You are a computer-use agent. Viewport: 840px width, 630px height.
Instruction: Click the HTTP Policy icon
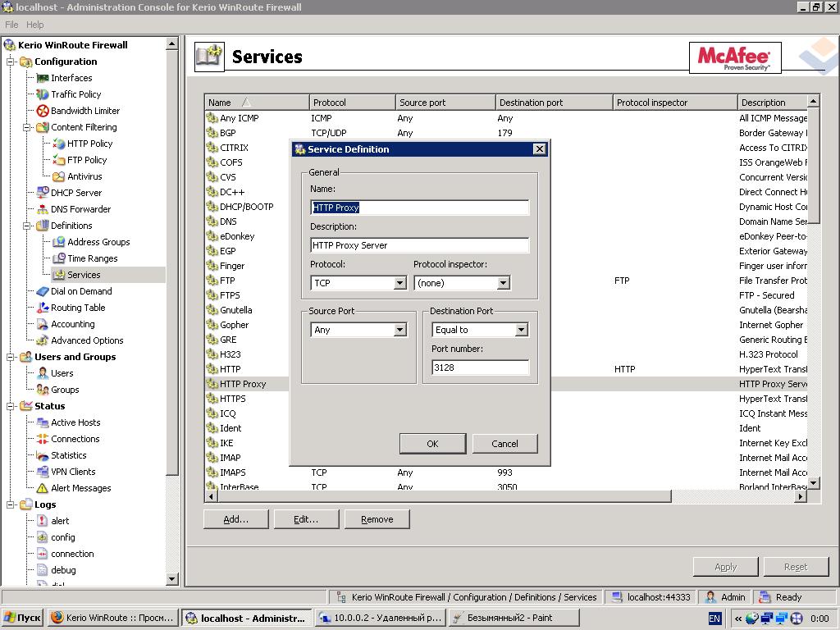tap(59, 144)
